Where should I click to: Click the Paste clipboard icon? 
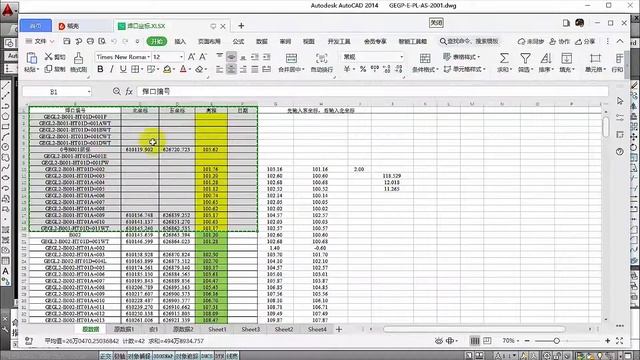click(31, 58)
